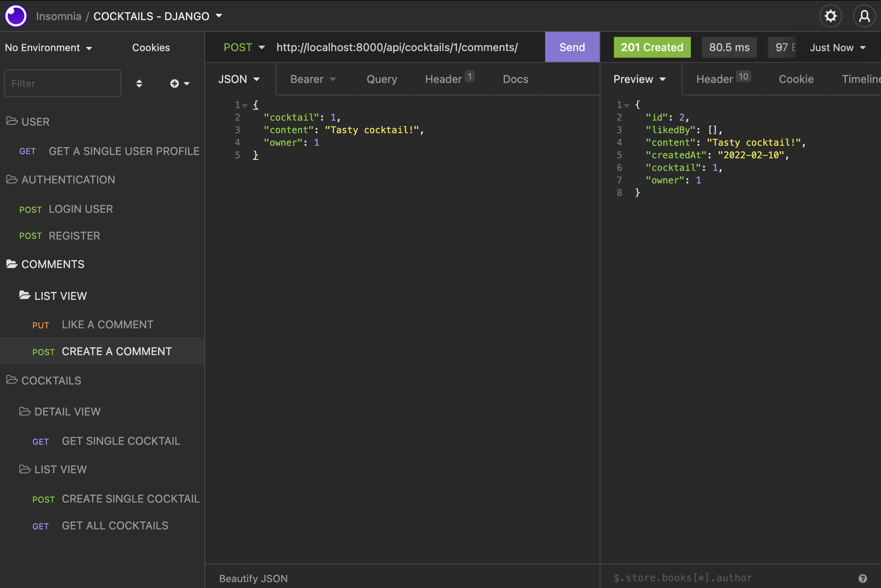Click the sort order arrows icon
This screenshot has height=588, width=881.
coord(139,84)
